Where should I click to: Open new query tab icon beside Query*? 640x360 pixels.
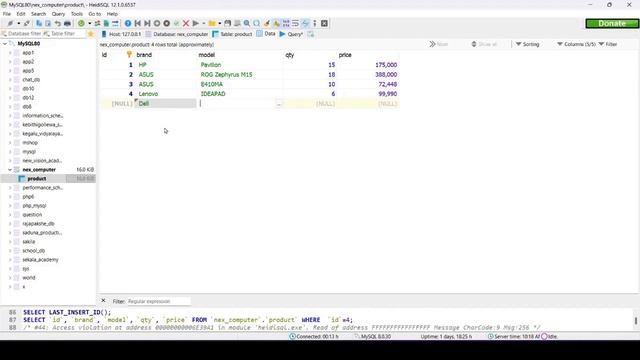[311, 34]
